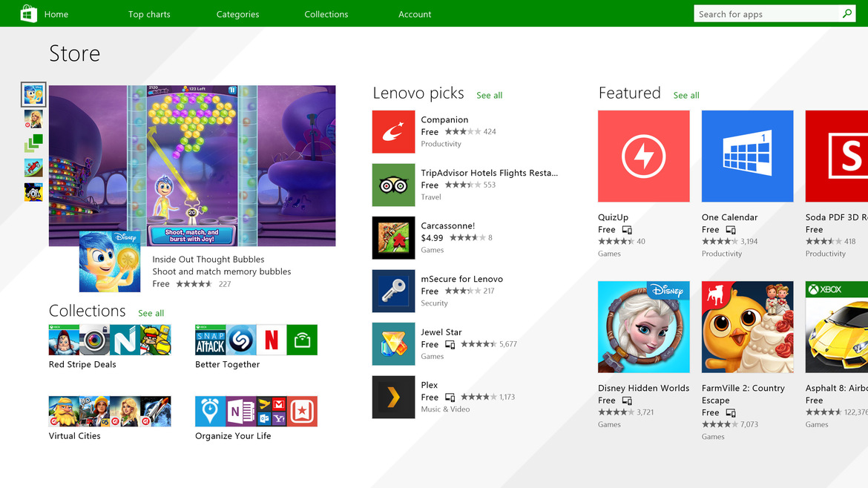
Task: Open the Companion app icon
Action: [394, 132]
